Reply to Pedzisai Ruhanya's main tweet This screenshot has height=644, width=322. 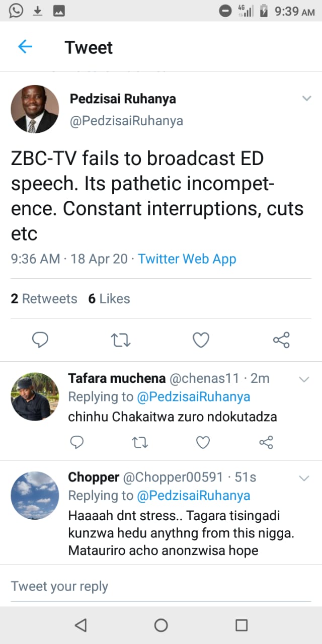pyautogui.click(x=40, y=341)
